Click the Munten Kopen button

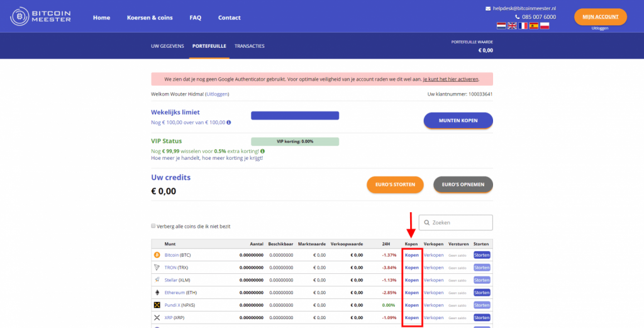coord(458,121)
